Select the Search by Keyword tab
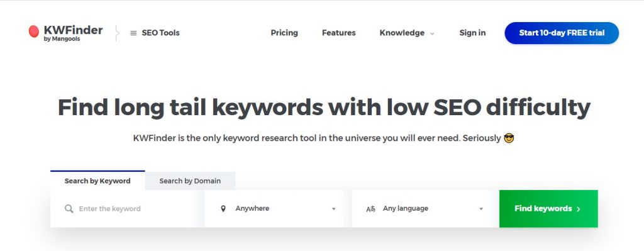 (x=97, y=181)
